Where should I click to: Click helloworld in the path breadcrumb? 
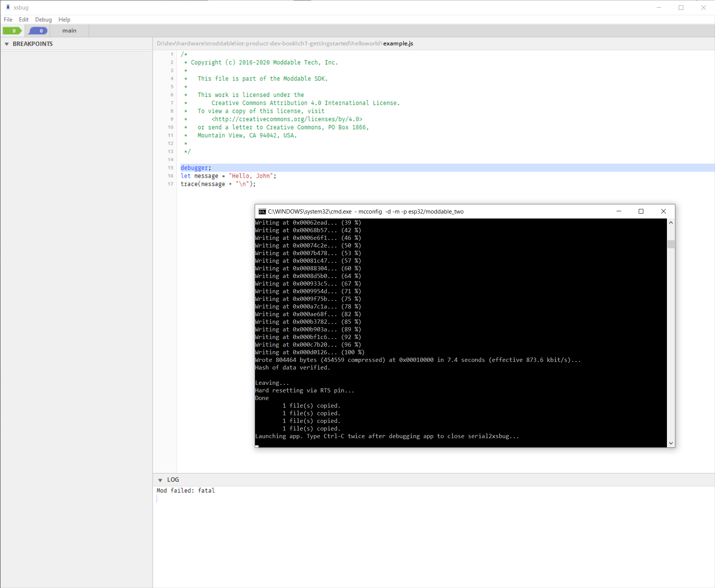point(366,43)
